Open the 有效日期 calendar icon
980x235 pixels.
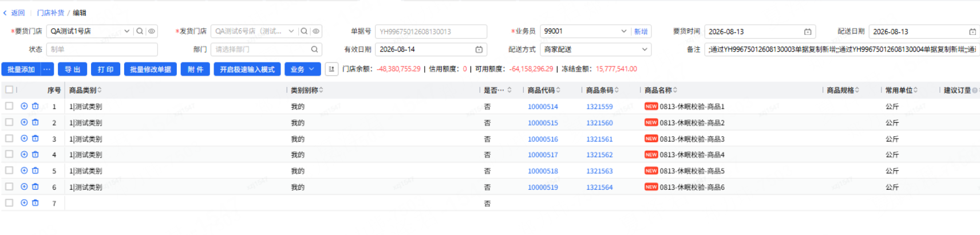point(479,49)
